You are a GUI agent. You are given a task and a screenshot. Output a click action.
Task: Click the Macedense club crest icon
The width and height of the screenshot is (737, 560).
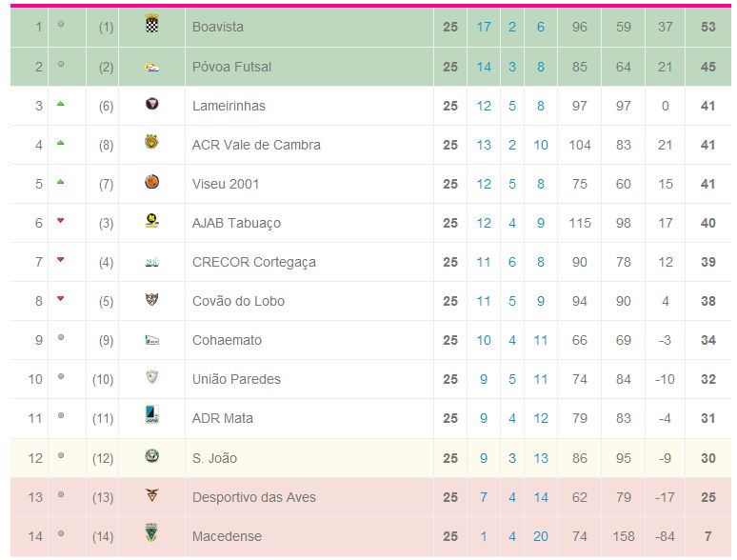pyautogui.click(x=152, y=535)
